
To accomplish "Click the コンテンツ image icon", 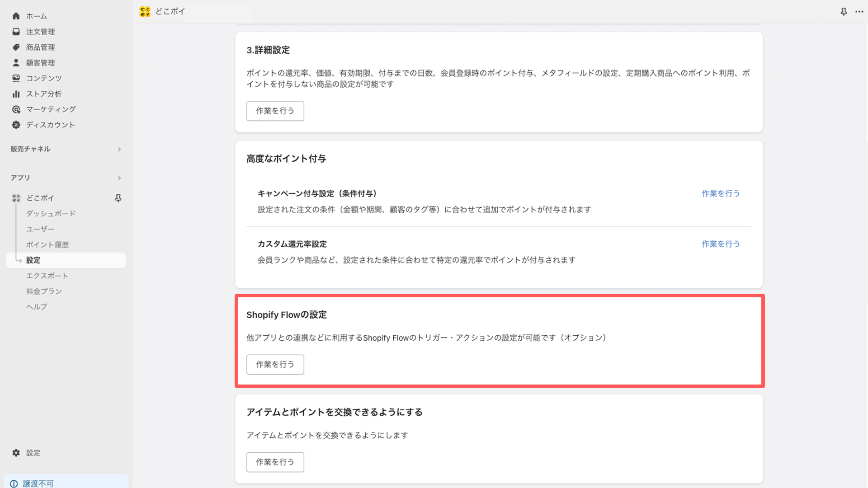I will tap(16, 78).
